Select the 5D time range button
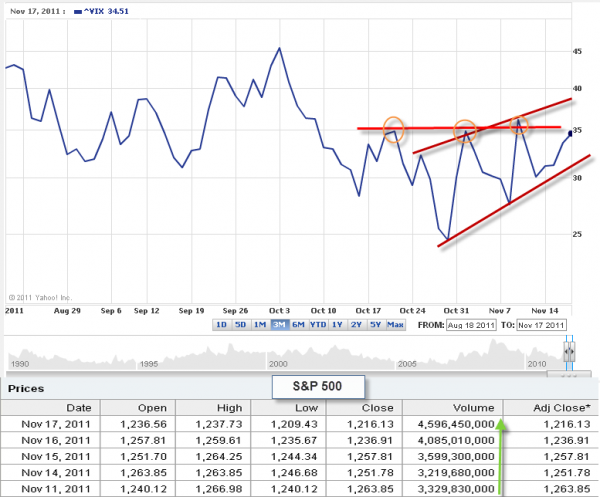The image size is (600, 497). click(x=239, y=325)
